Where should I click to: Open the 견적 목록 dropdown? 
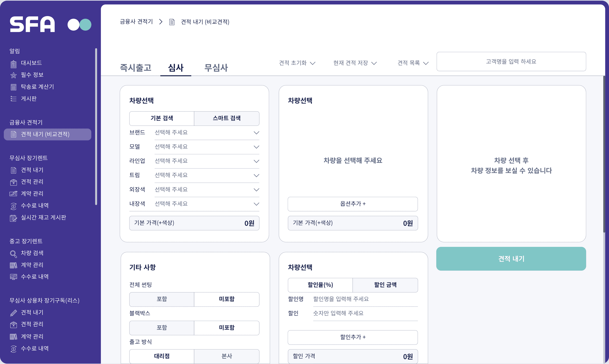[x=413, y=63]
